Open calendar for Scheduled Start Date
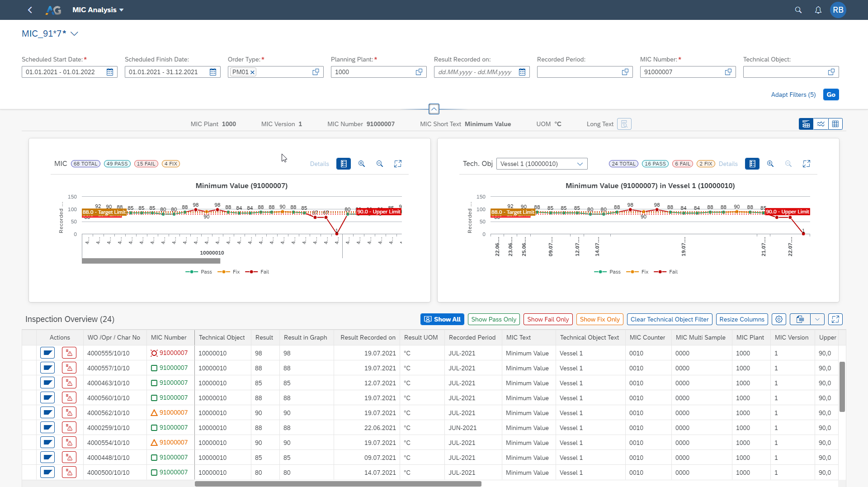This screenshot has height=487, width=868. pos(110,72)
